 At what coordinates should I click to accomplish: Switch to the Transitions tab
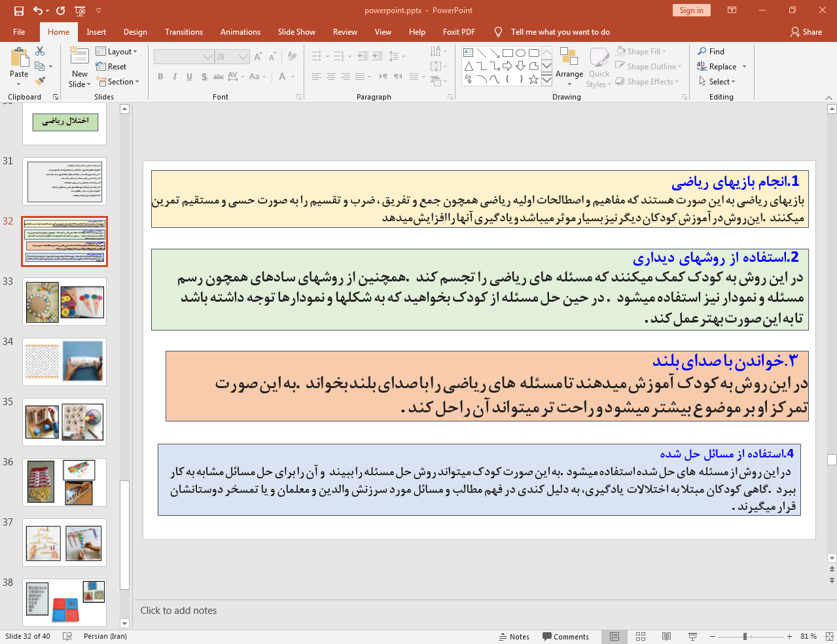(184, 32)
